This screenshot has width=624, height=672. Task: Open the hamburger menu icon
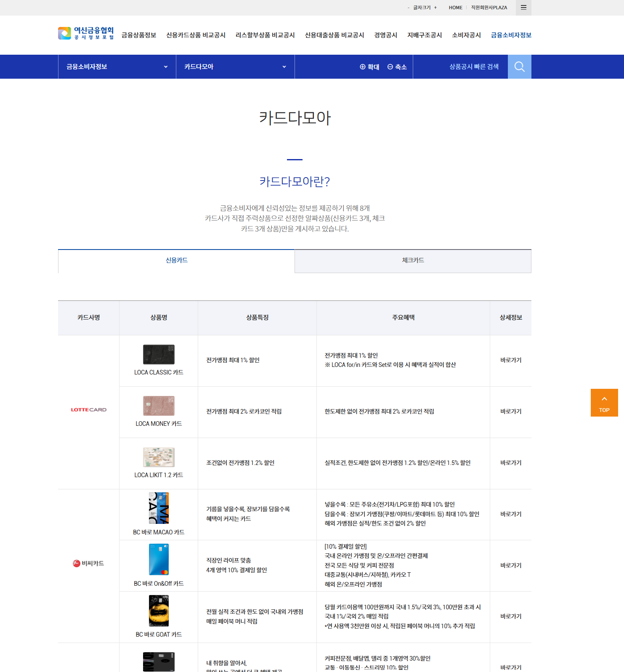[x=523, y=8]
